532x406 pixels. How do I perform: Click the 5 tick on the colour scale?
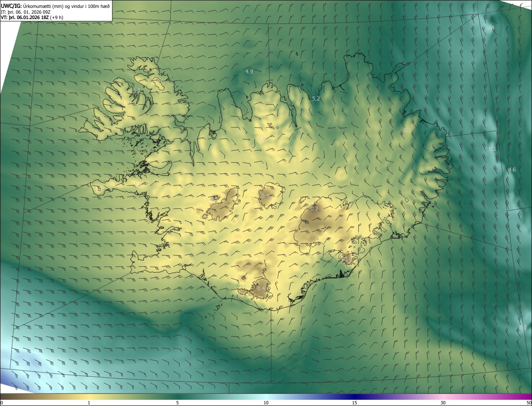pos(177,403)
